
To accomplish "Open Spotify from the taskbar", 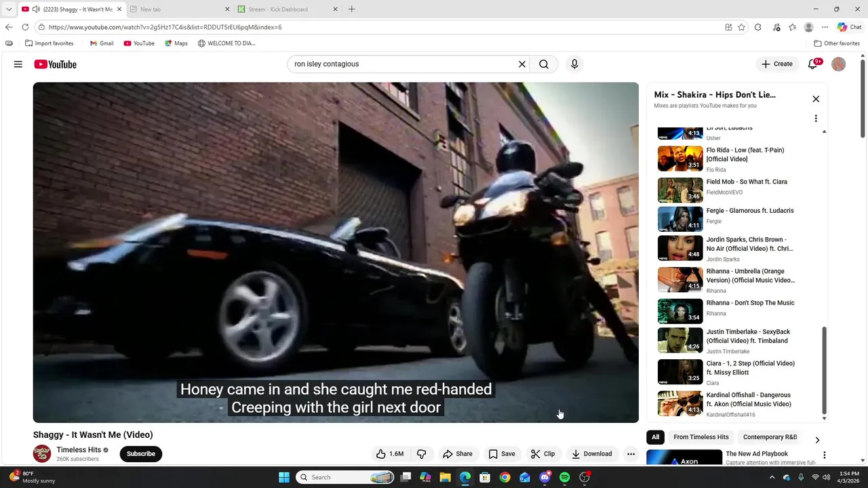I will coord(564,477).
